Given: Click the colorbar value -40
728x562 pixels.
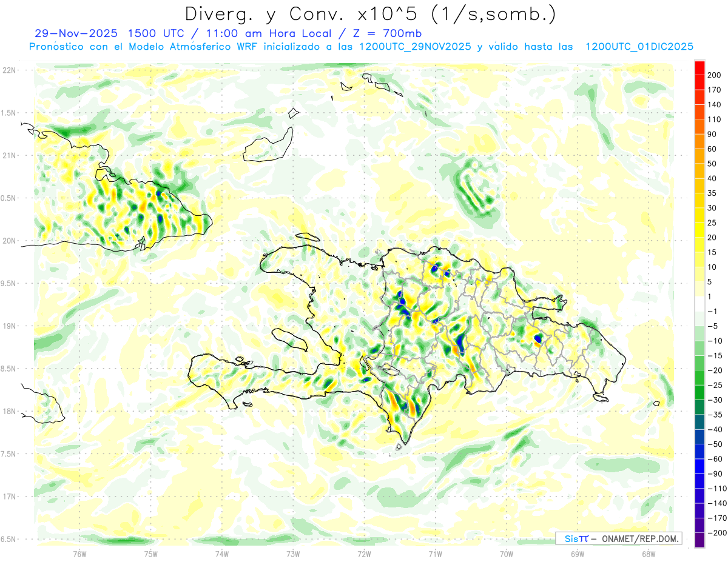Looking at the screenshot, I should (715, 429).
